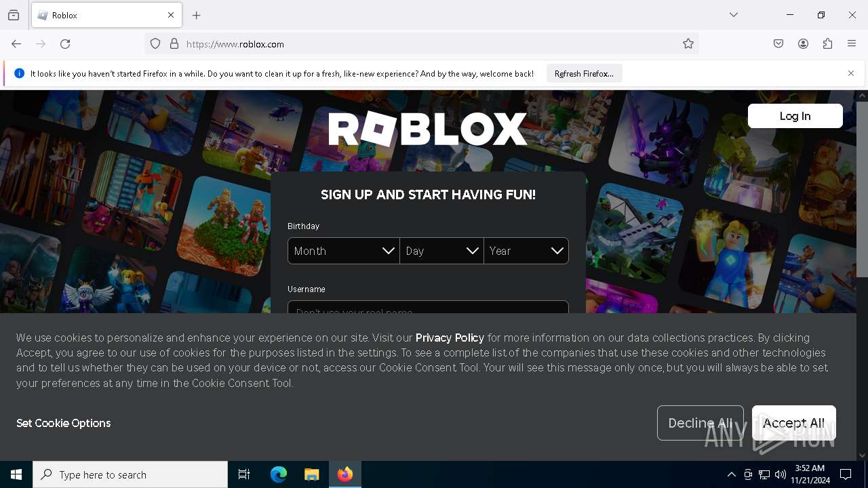Image resolution: width=868 pixels, height=488 pixels.
Task: Open the Extensions puzzle icon
Action: click(x=827, y=44)
